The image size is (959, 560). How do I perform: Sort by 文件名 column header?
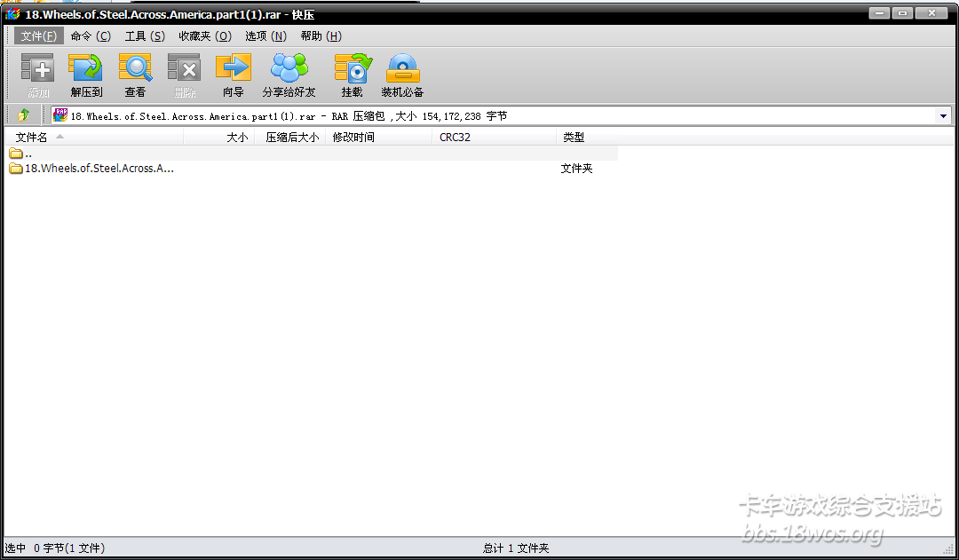32,138
